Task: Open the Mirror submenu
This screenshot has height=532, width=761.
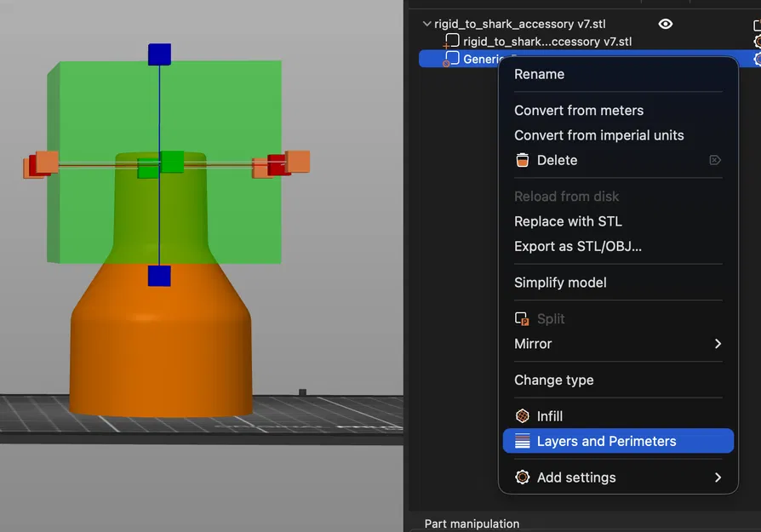Action: pyautogui.click(x=618, y=344)
